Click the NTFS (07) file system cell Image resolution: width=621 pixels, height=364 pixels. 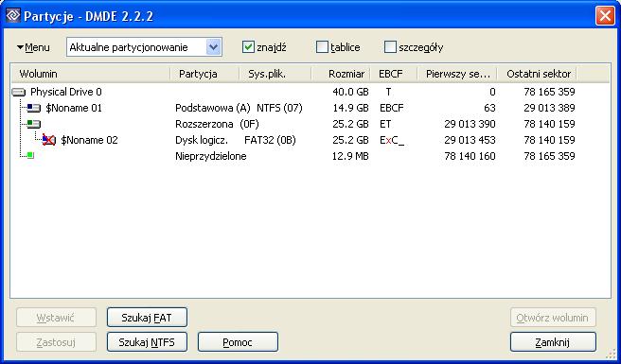click(279, 108)
